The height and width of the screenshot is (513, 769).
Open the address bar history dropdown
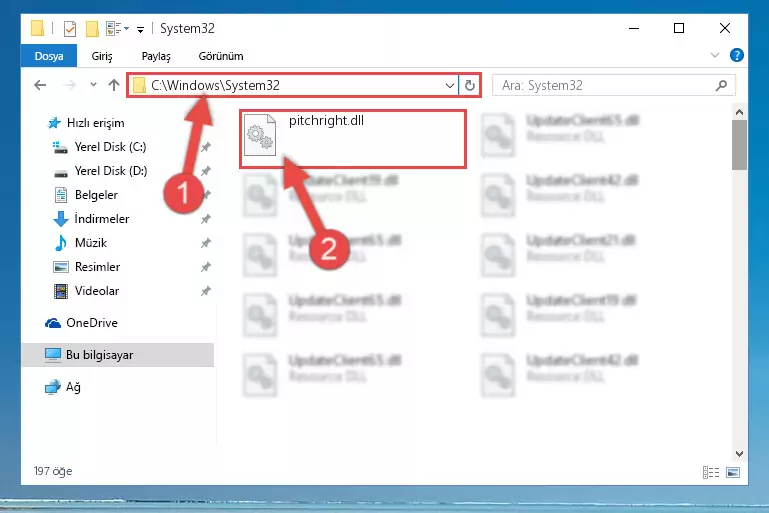tap(449, 86)
